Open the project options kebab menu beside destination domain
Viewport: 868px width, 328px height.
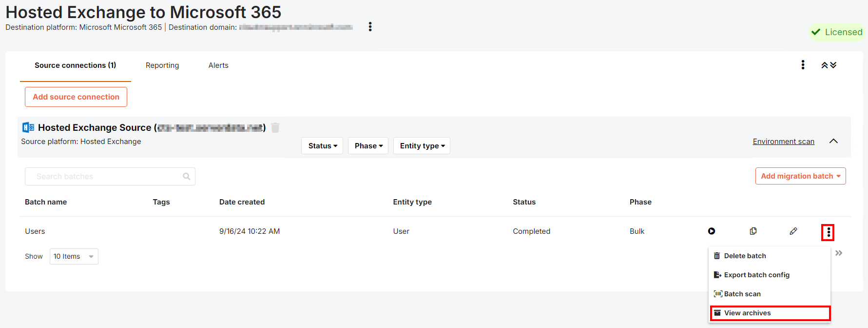(370, 27)
